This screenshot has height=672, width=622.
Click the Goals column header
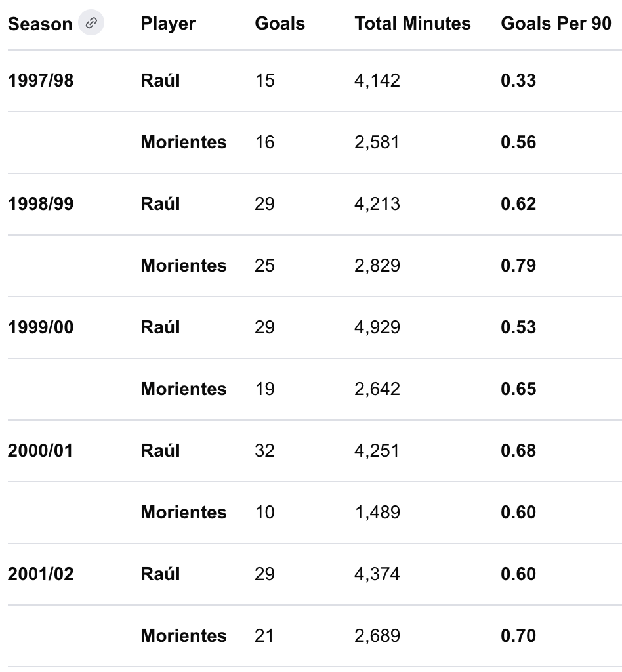[280, 24]
